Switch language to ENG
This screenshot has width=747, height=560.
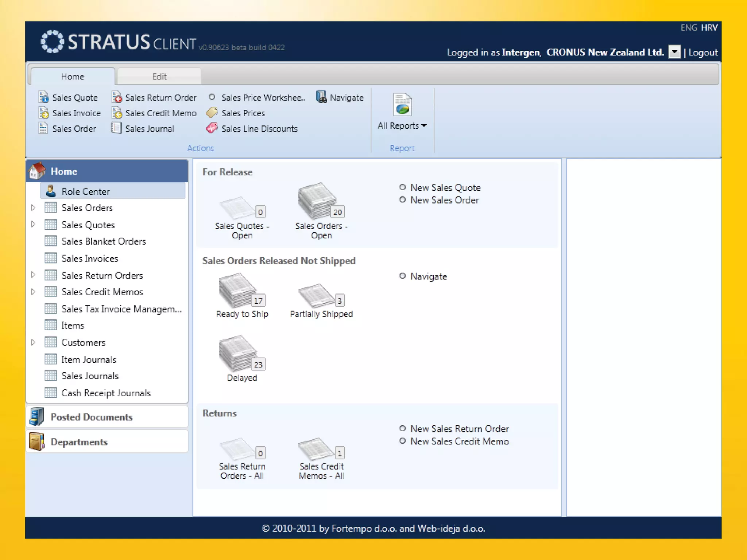coord(689,28)
